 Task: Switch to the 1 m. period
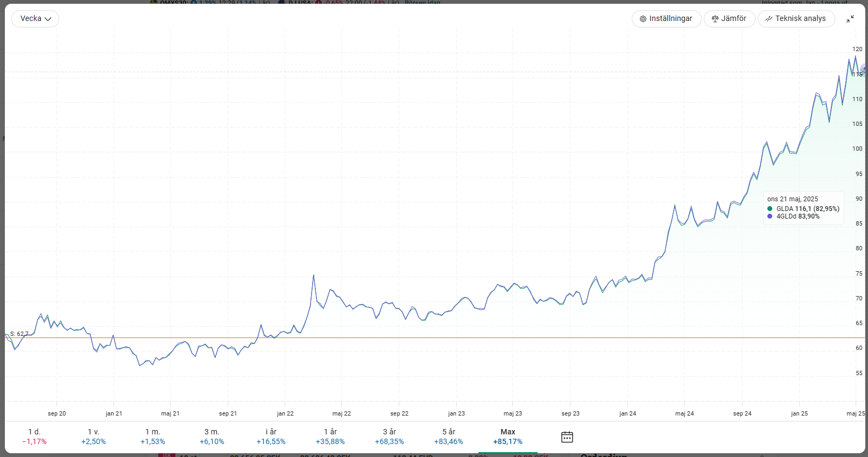coord(153,437)
